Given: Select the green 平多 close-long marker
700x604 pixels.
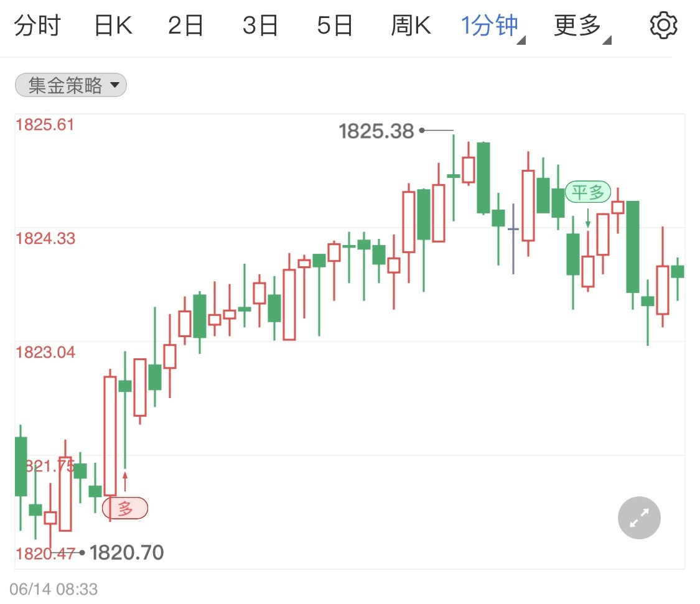Looking at the screenshot, I should (587, 192).
